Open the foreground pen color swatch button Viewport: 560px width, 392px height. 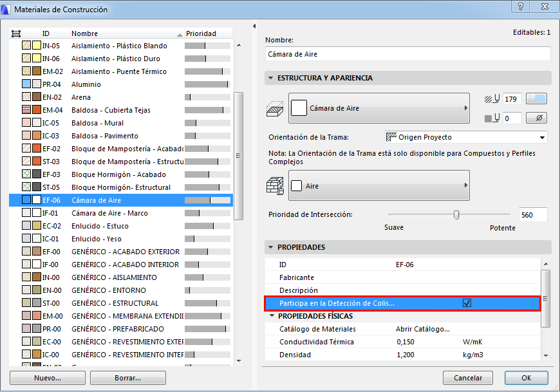pos(536,99)
